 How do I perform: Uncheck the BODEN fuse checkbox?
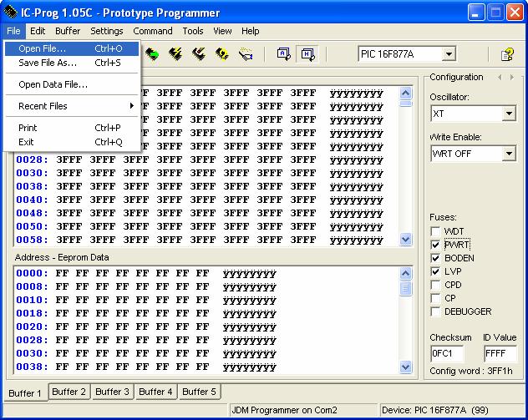point(435,258)
